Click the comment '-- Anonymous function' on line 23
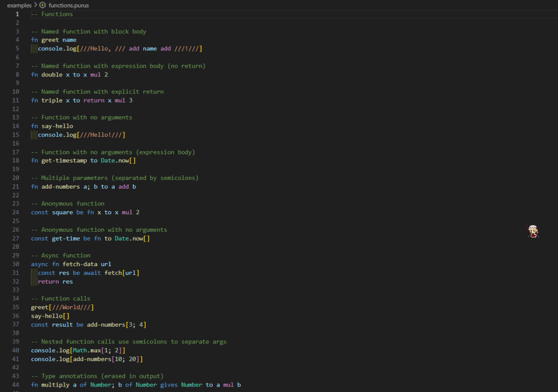This screenshot has height=392, width=558. 68,203
